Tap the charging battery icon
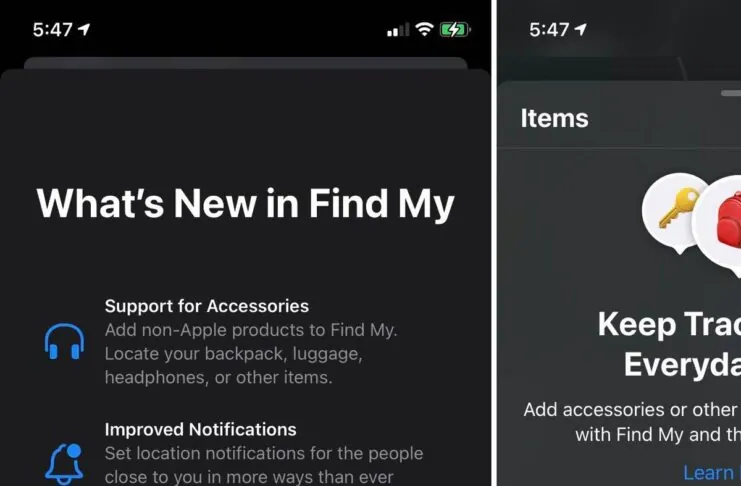Viewport: 741px width, 486px height. 455,29
